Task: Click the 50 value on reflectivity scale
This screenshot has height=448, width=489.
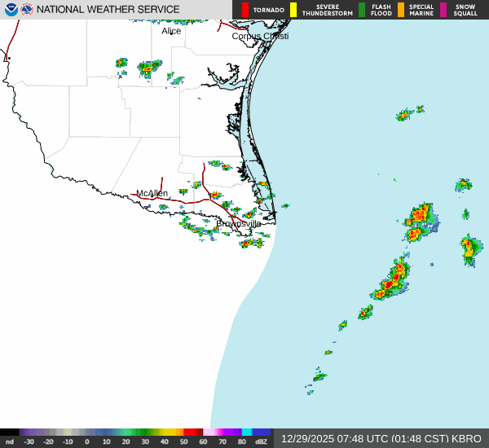Action: click(183, 441)
